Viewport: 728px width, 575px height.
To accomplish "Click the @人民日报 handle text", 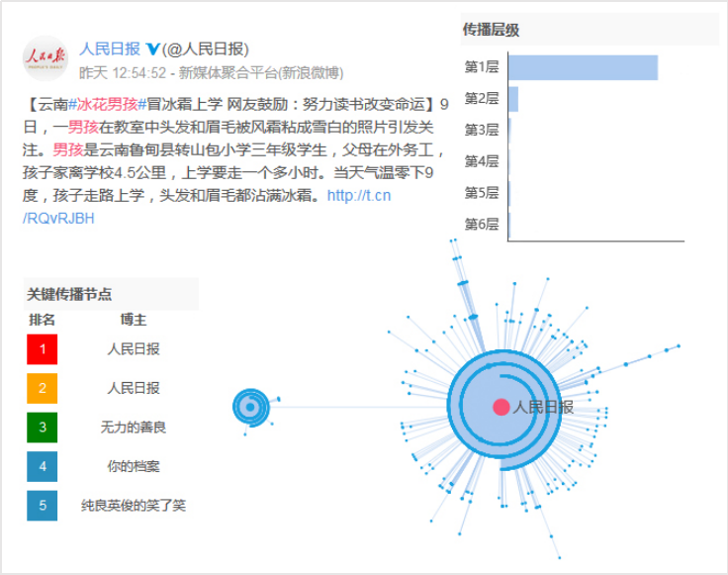I will (x=205, y=48).
